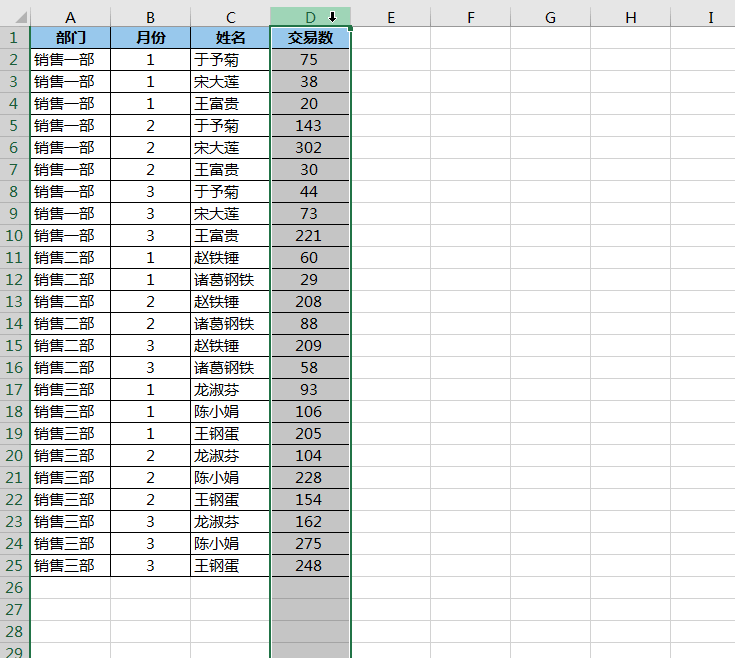Select cell with value 228
This screenshot has width=735, height=658.
pos(310,478)
